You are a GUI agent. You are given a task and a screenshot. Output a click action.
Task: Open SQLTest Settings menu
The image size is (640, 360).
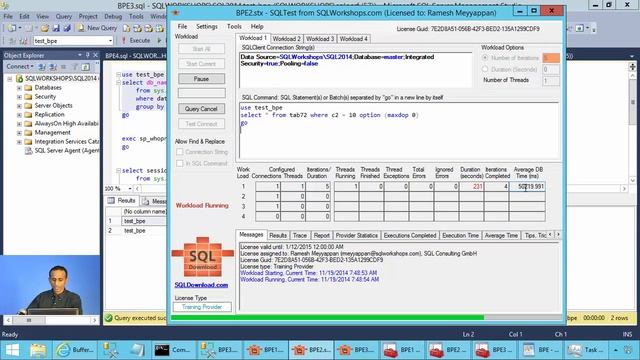207,27
